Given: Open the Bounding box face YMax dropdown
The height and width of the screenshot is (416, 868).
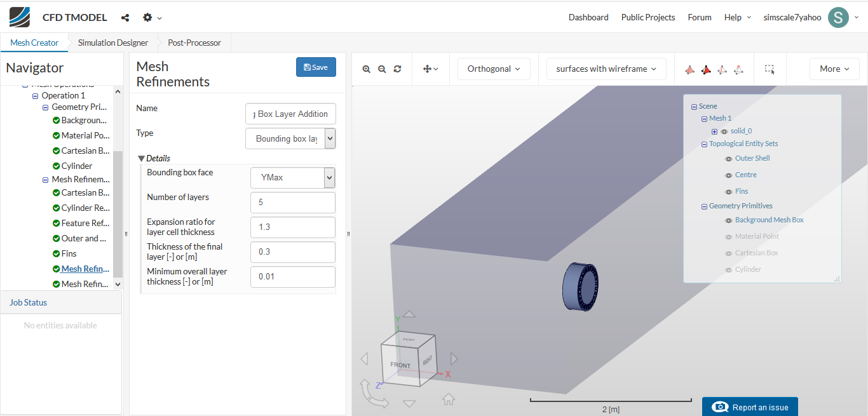Looking at the screenshot, I should point(292,178).
